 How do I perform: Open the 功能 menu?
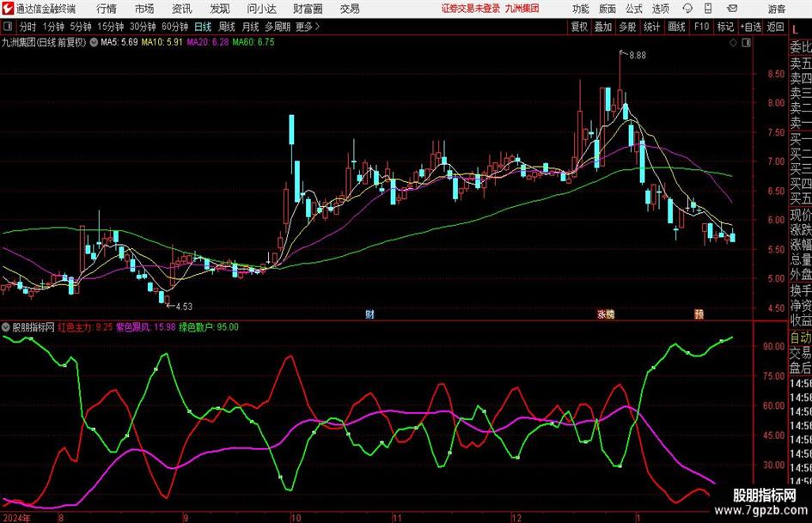581,9
